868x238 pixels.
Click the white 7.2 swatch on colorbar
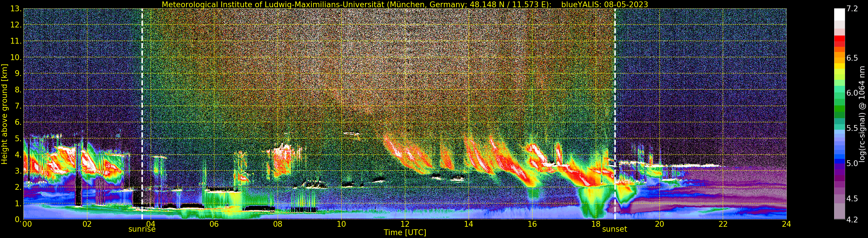[x=839, y=14]
